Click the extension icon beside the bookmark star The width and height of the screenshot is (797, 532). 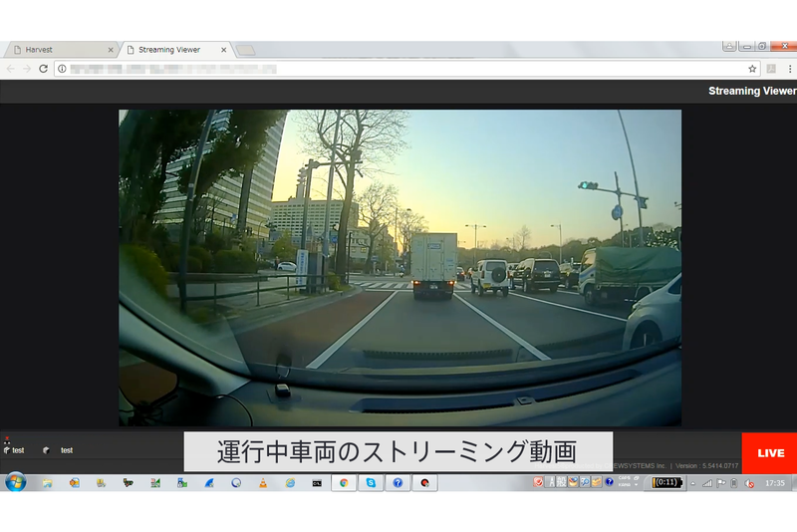771,69
